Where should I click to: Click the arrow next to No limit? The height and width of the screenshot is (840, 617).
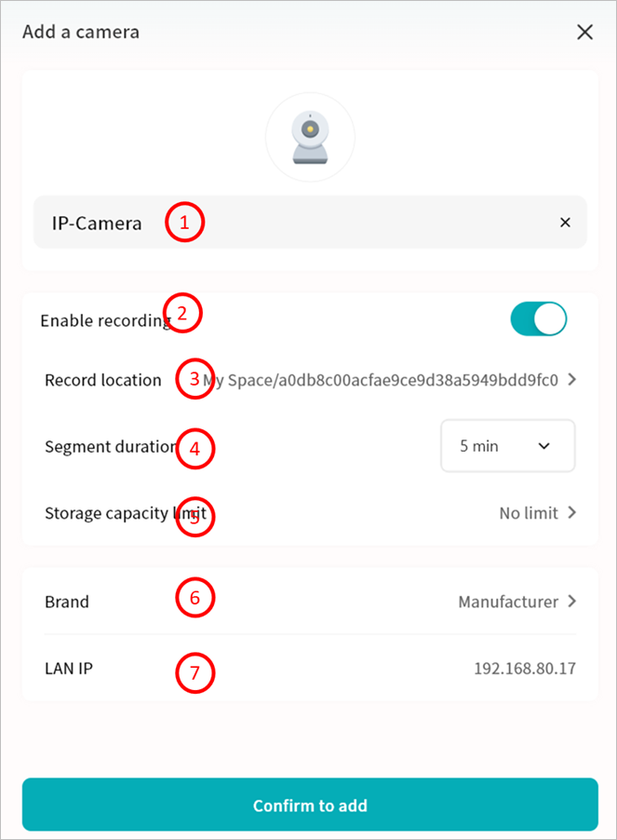[571, 513]
